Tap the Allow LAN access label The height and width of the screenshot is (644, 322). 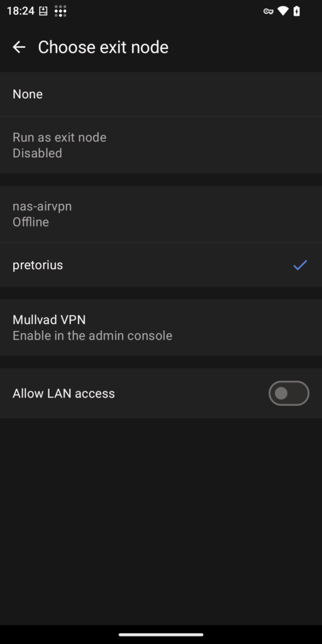coord(64,394)
